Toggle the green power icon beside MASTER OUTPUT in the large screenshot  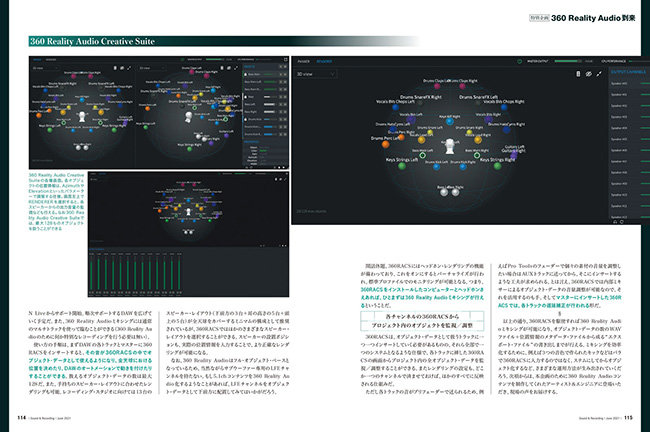[x=519, y=61]
